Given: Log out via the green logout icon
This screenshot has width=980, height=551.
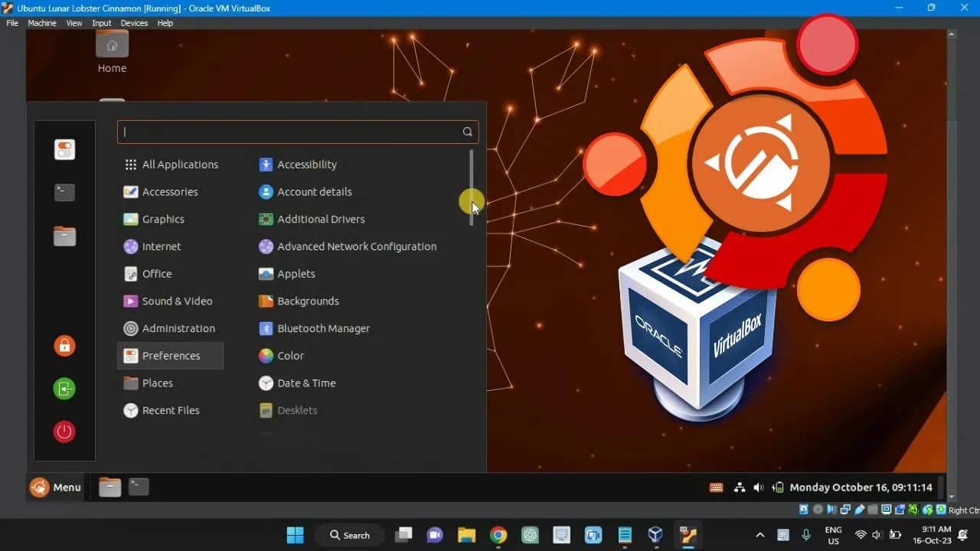Looking at the screenshot, I should pyautogui.click(x=64, y=389).
